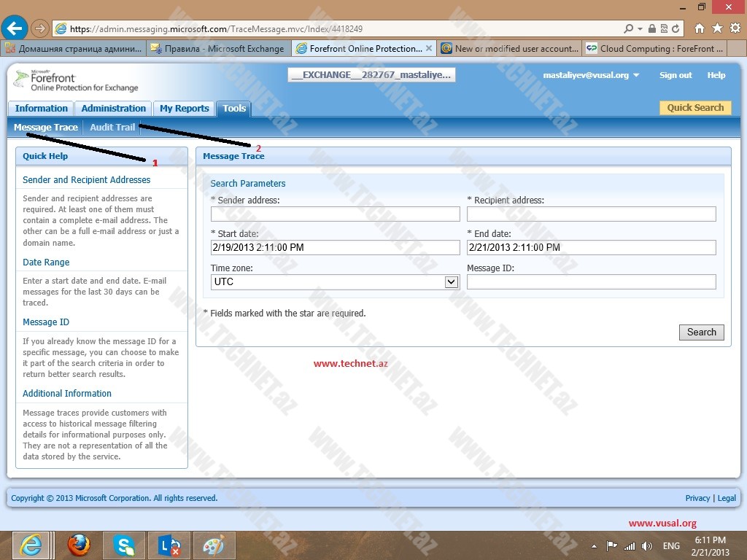
Task: Click the refresh icon in address bar
Action: point(676,29)
